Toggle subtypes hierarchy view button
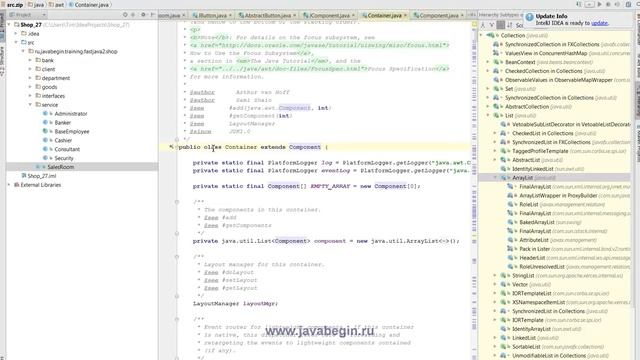This screenshot has height=360, width=640. (501, 25)
